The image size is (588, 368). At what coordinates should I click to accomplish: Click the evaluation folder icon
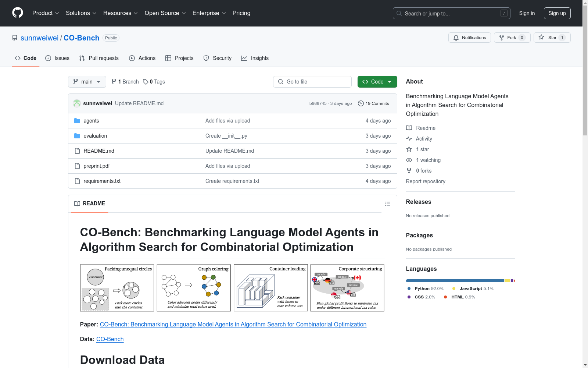coord(77,136)
